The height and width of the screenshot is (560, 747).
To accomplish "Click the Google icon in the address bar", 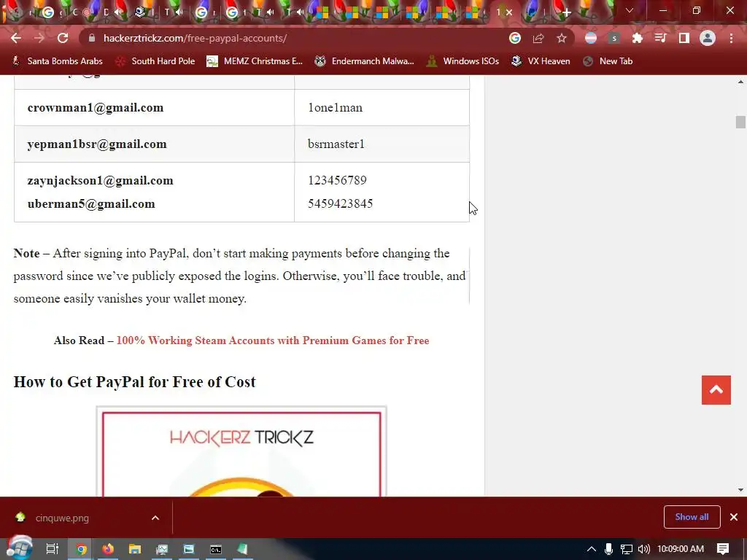I will tap(515, 38).
